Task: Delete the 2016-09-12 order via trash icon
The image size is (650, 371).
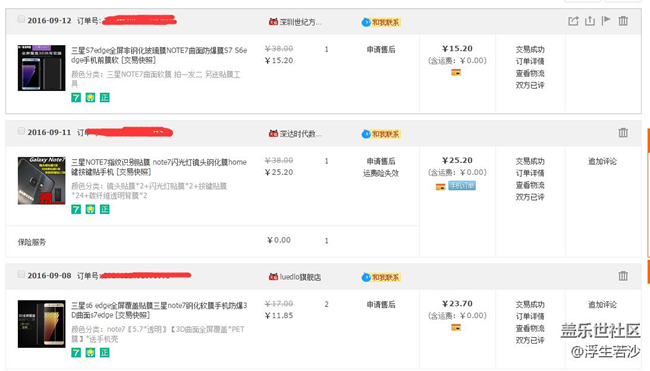Action: (x=623, y=21)
